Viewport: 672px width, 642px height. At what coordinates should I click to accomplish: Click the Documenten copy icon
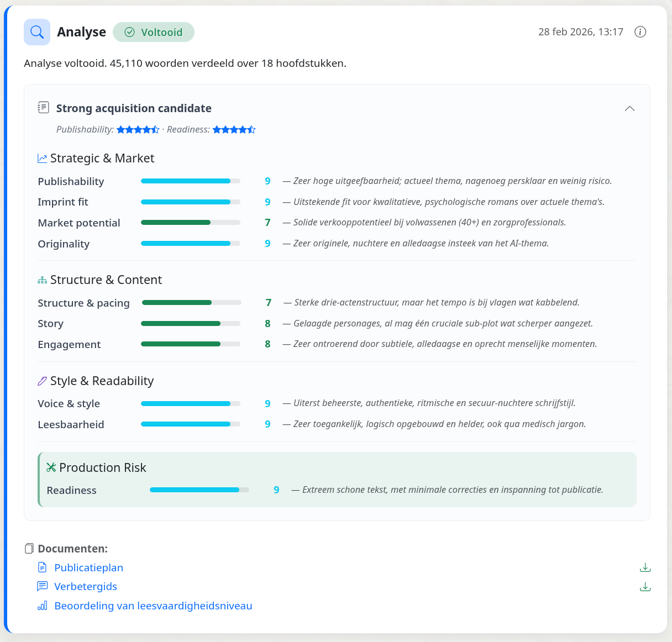tap(29, 549)
